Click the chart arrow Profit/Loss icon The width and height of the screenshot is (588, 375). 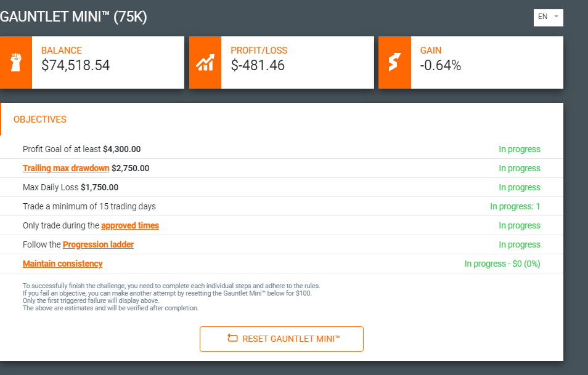205,62
